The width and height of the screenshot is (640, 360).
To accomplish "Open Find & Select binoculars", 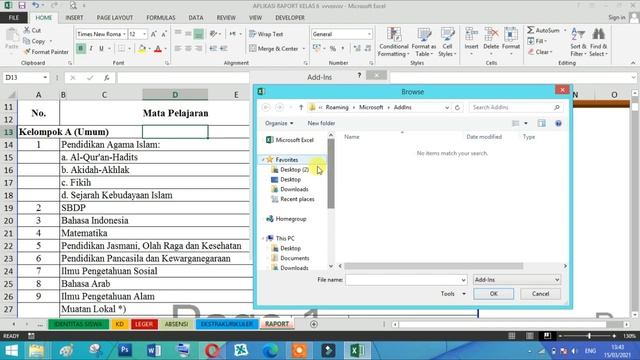I will (x=598, y=42).
